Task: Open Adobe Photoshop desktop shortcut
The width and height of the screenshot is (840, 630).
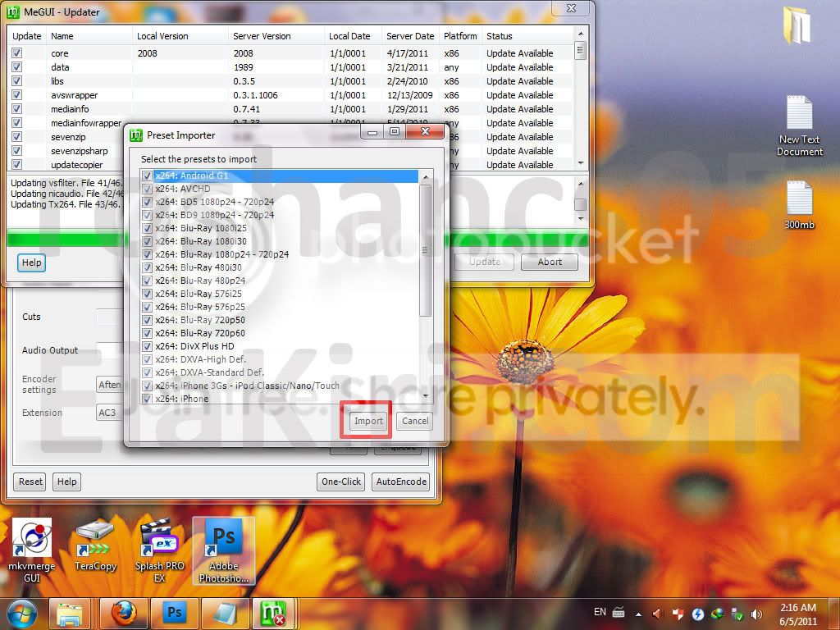Action: (x=223, y=550)
